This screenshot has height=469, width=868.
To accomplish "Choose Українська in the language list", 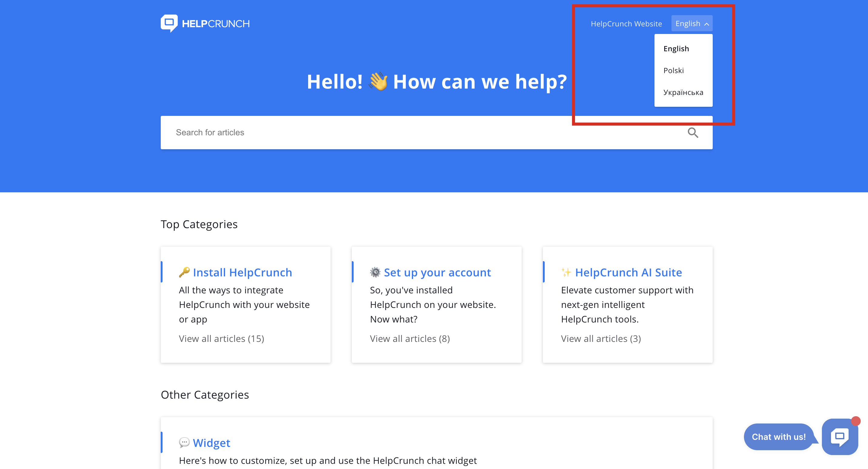I will click(x=683, y=93).
